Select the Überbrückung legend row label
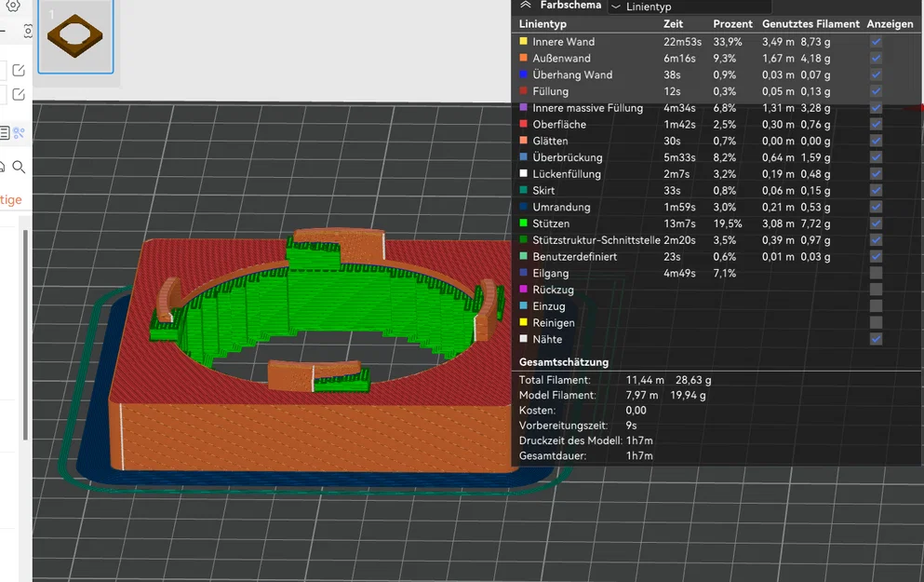The image size is (924, 582). (x=567, y=157)
